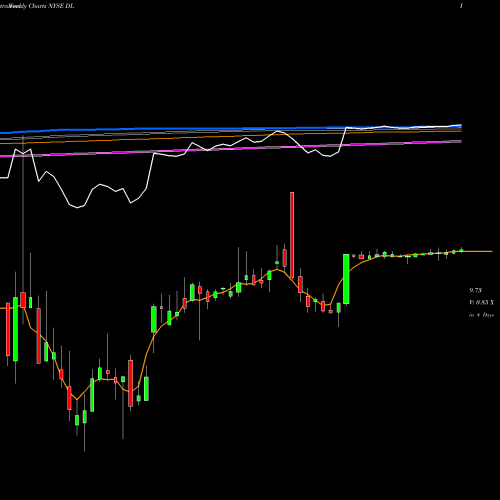Click the tall red spike candlestick

coord(292,235)
